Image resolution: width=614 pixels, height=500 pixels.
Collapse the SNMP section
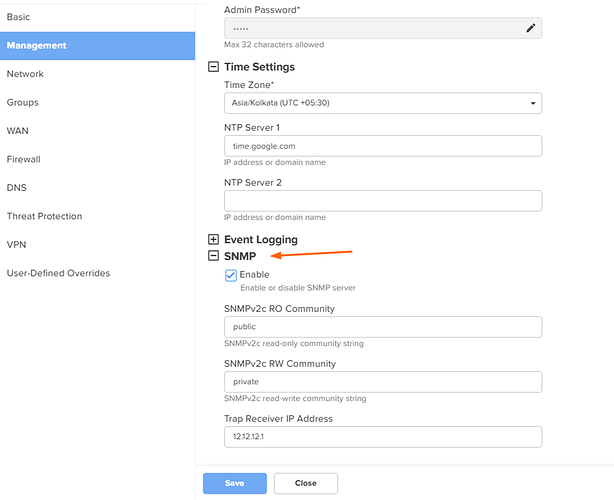pyautogui.click(x=213, y=257)
